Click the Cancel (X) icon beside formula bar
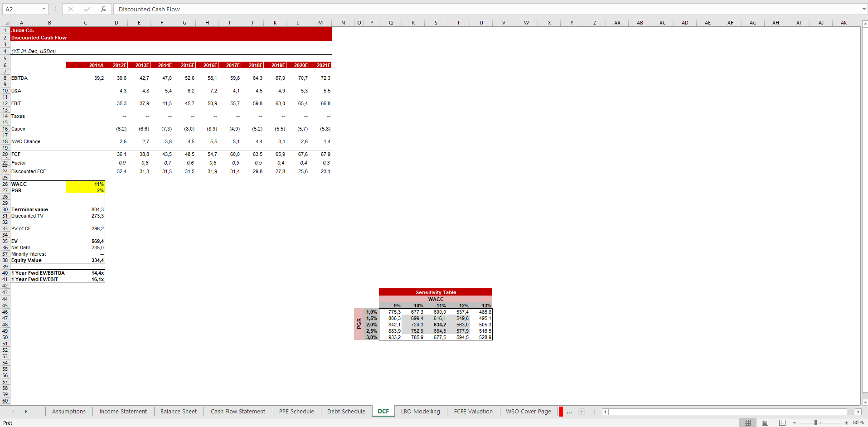Screen dimensions: 868x427 [x=71, y=9]
